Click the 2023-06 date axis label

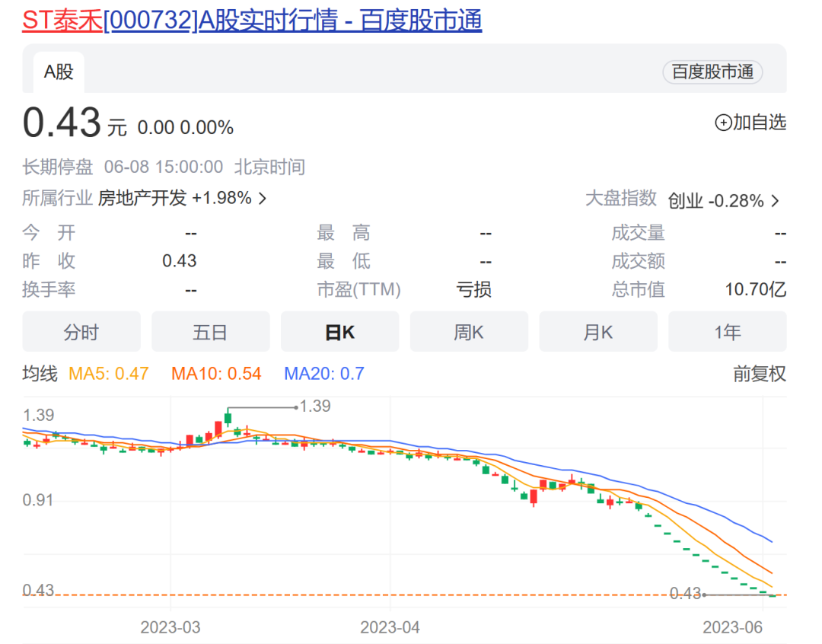pyautogui.click(x=733, y=627)
